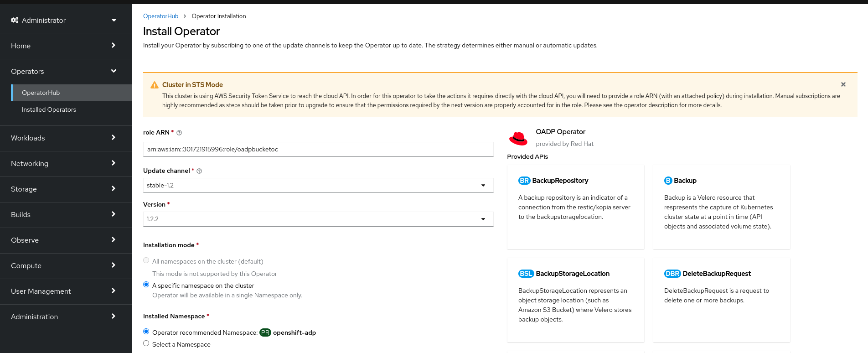This screenshot has height=353, width=868.
Task: Click the BSL BackupStorageLocation badge
Action: (526, 274)
